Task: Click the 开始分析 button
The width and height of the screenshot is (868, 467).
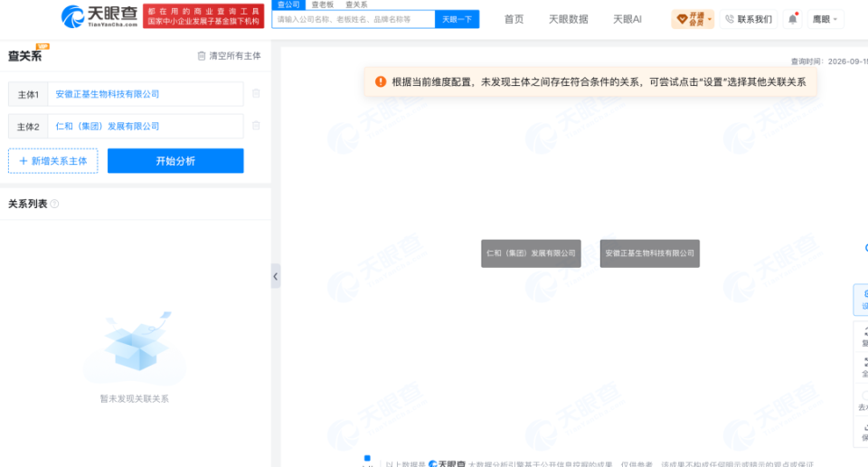Action: [x=175, y=161]
